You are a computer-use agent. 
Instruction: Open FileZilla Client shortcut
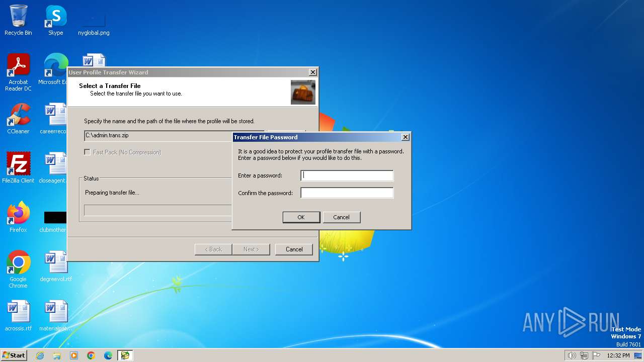coord(18,168)
